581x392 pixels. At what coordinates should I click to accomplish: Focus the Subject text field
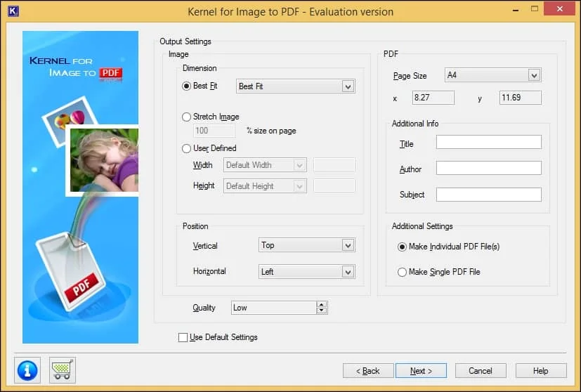pos(489,195)
